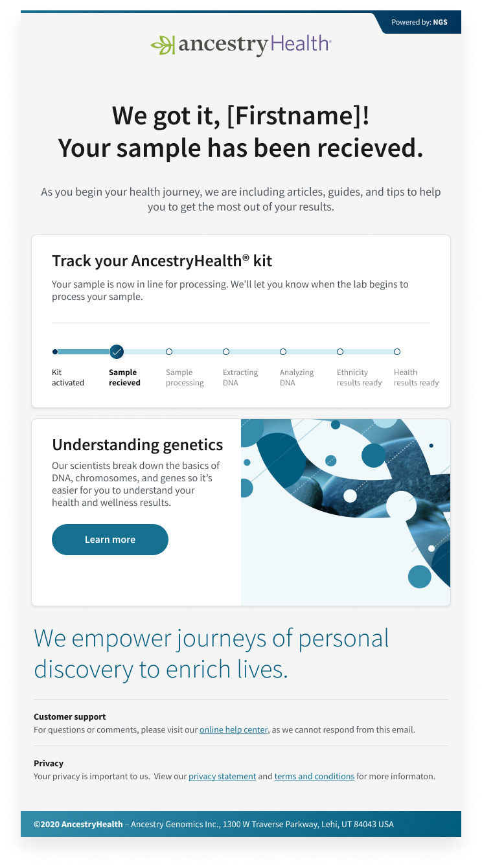Screen dimensions: 482x868
Task: Open the online help center link
Action: (x=233, y=729)
